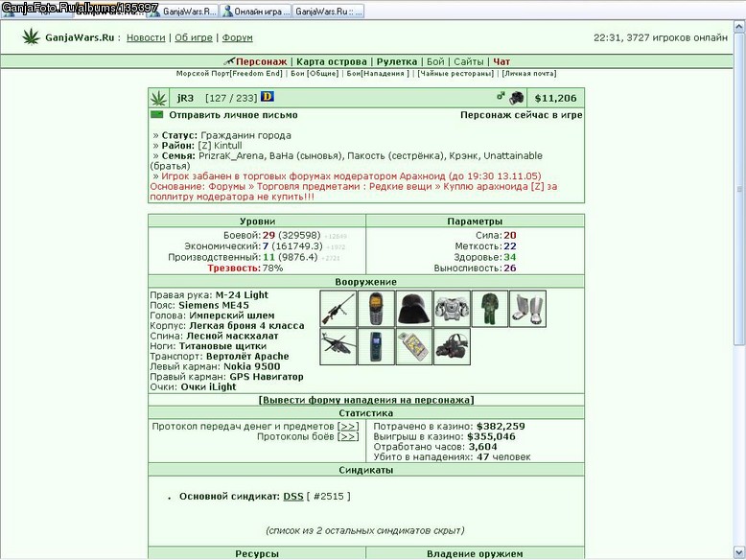
Task: Click the Здоровье 34 parameter value
Action: [510, 257]
